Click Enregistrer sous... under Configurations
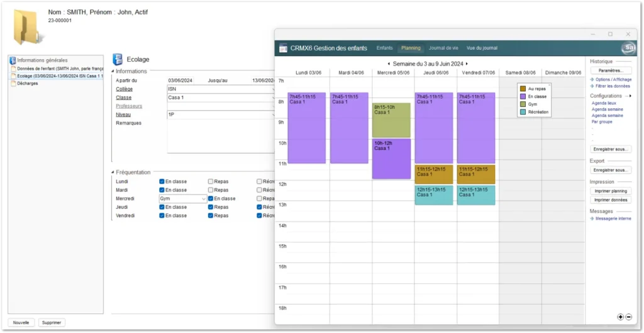The width and height of the screenshot is (644, 333). point(611,149)
